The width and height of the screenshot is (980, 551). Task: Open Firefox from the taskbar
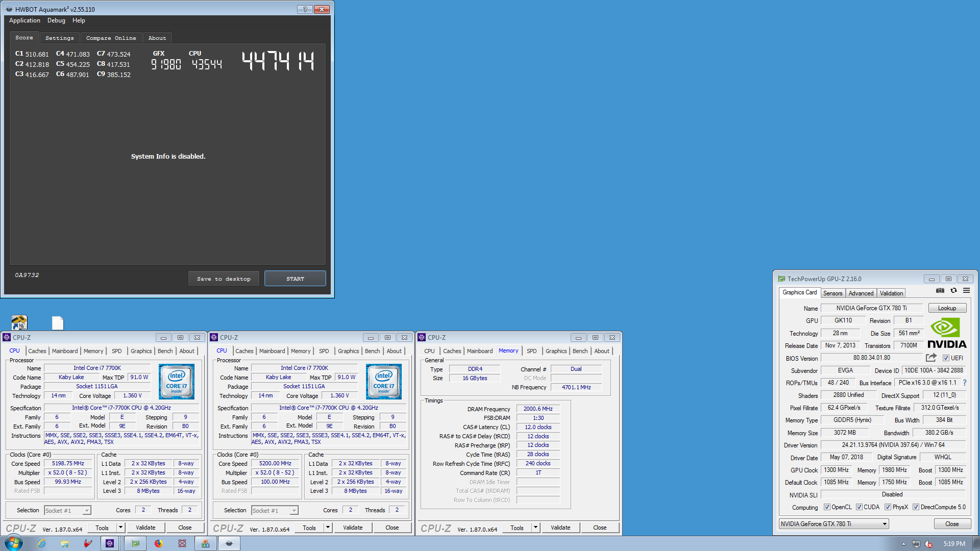[x=159, y=543]
